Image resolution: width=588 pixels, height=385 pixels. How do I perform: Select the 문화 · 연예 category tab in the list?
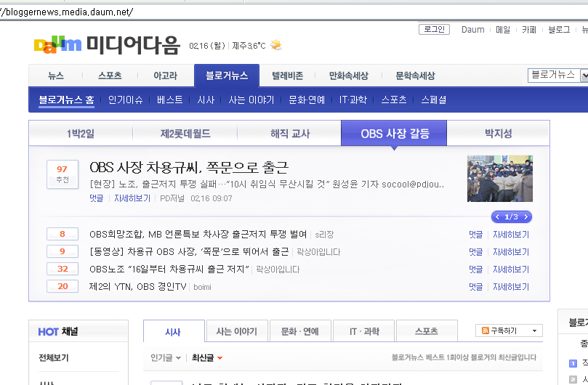[x=300, y=331]
